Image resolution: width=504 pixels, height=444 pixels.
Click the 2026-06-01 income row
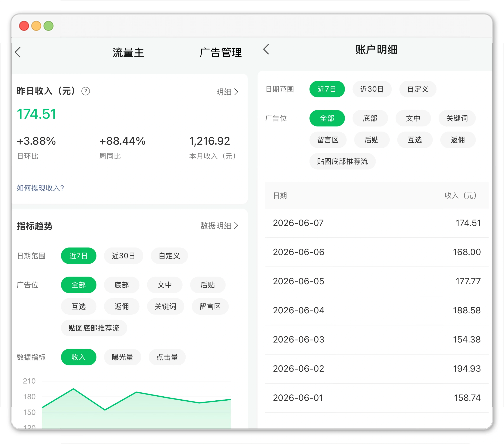click(x=377, y=398)
